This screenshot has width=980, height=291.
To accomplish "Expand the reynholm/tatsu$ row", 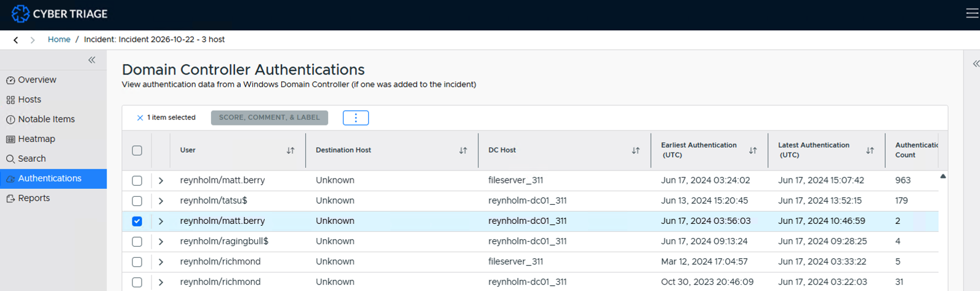I will (161, 201).
